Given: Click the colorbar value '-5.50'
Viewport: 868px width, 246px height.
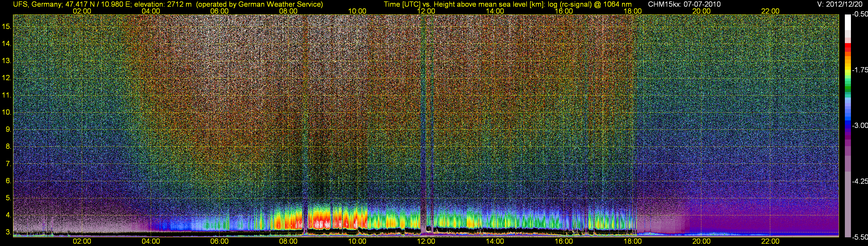Looking at the screenshot, I should point(860,237).
